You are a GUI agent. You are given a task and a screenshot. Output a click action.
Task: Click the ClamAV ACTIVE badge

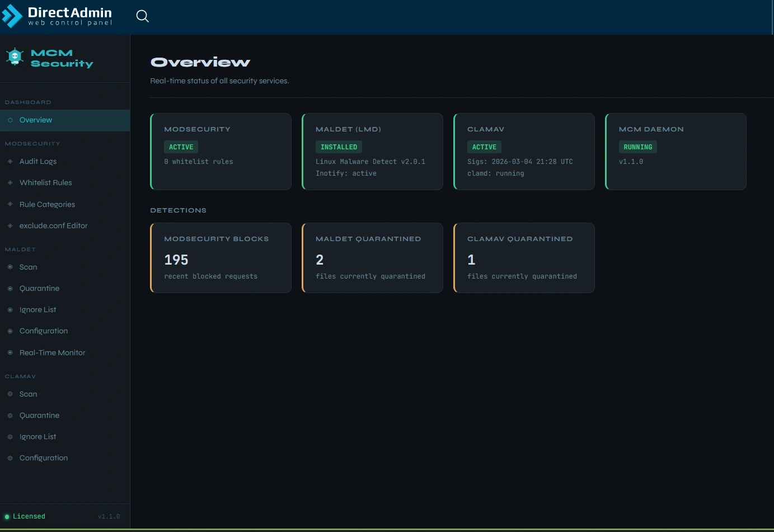pos(484,147)
